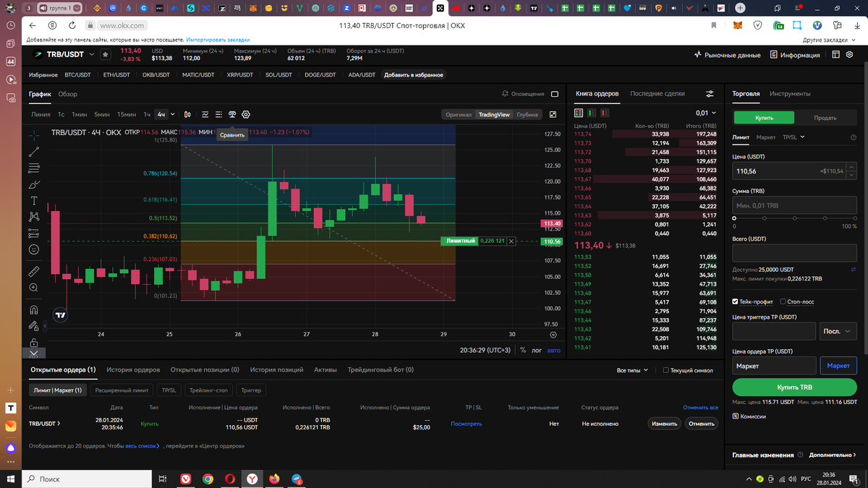This screenshot has height=488, width=868.
Task: Toggle the magnet mode tool
Action: tap(34, 309)
